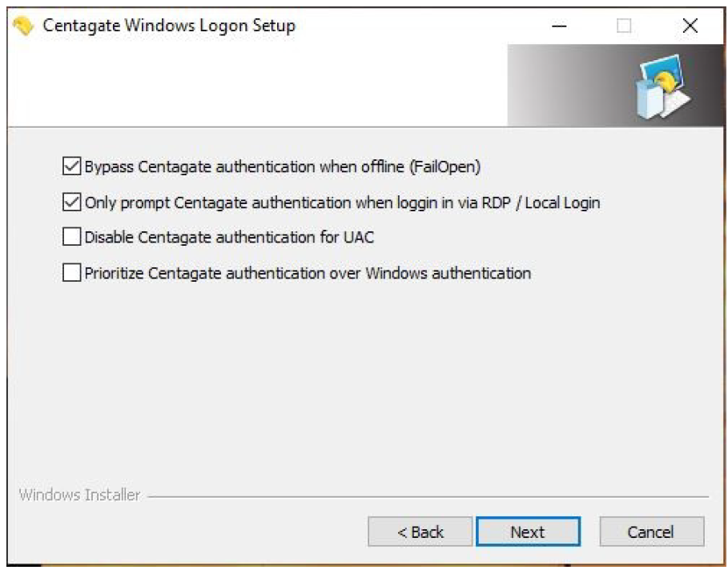This screenshot has width=728, height=570.
Task: Close the Centagate Windows Logon Setup dialog
Action: 690,26
